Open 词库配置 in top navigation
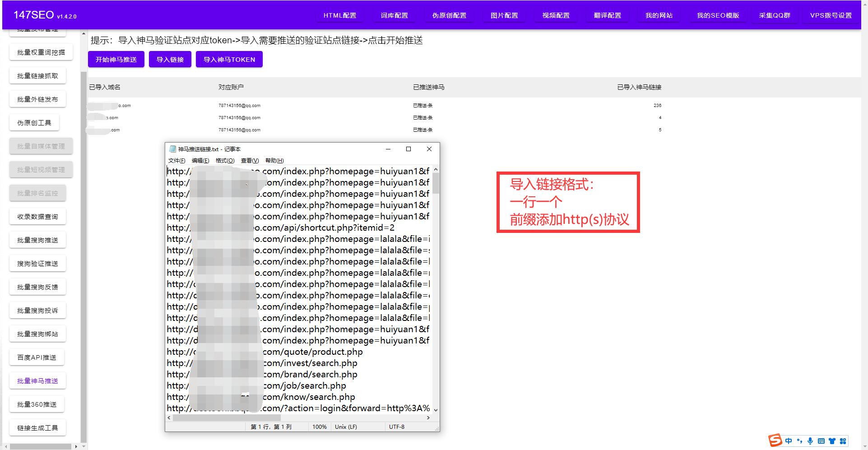 [x=394, y=15]
